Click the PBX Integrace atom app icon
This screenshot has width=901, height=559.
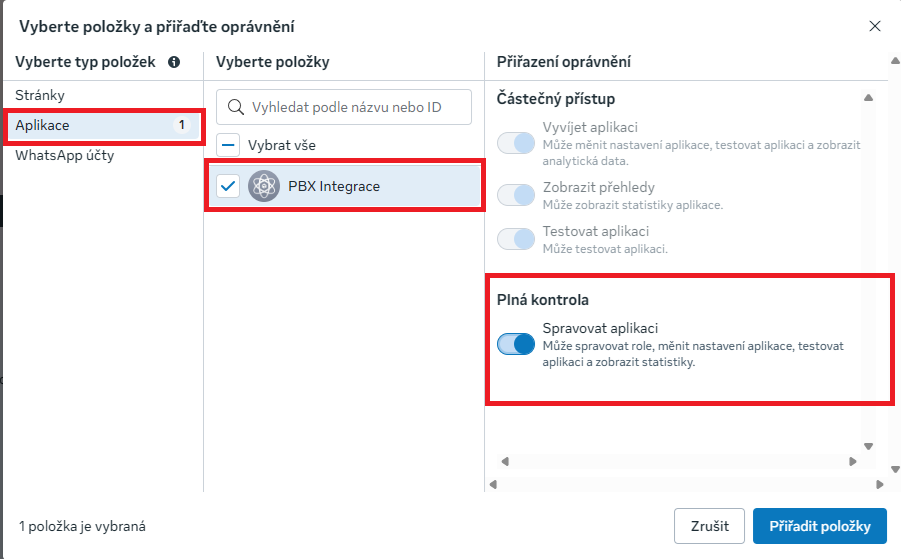pos(264,186)
